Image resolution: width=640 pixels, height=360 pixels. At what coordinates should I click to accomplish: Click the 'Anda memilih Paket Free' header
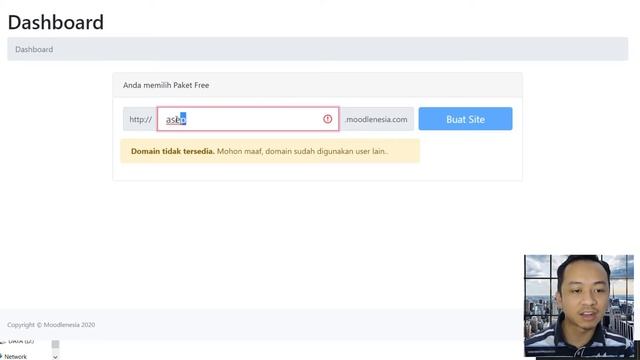(166, 85)
